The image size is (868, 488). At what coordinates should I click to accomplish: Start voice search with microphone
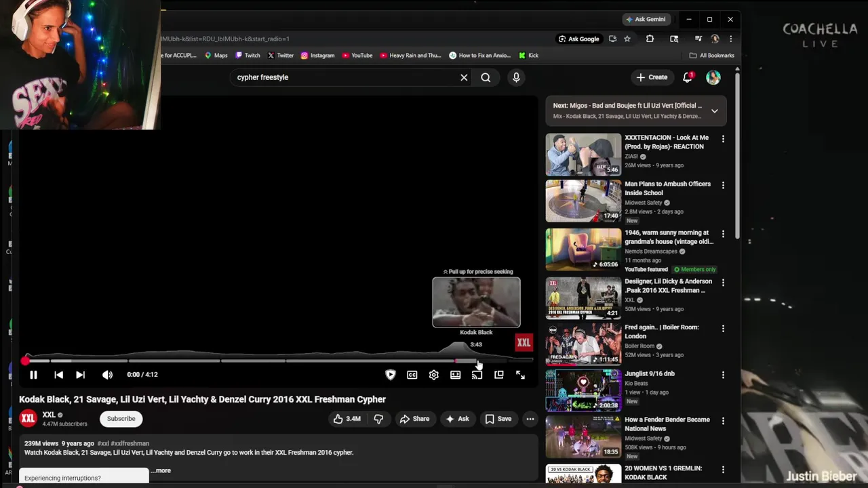tap(516, 77)
